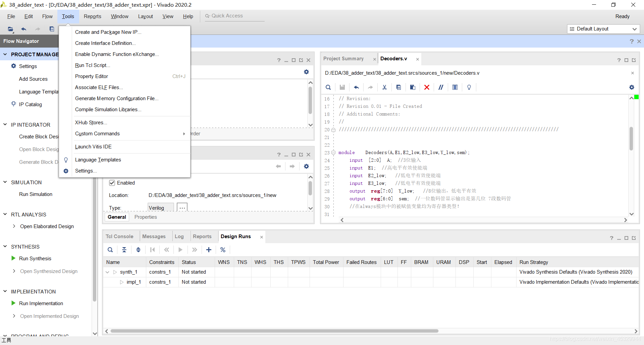Sort by the WNS column header
This screenshot has width=644, height=345.
click(x=224, y=262)
